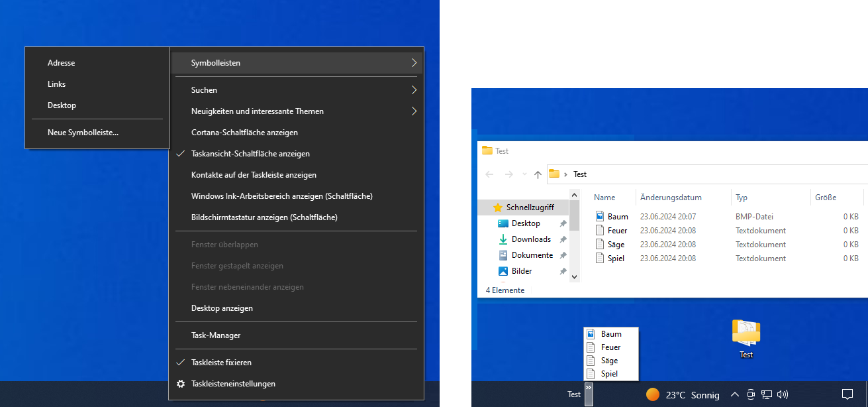Click the Explorer back arrow
The width and height of the screenshot is (868, 407).
(489, 174)
